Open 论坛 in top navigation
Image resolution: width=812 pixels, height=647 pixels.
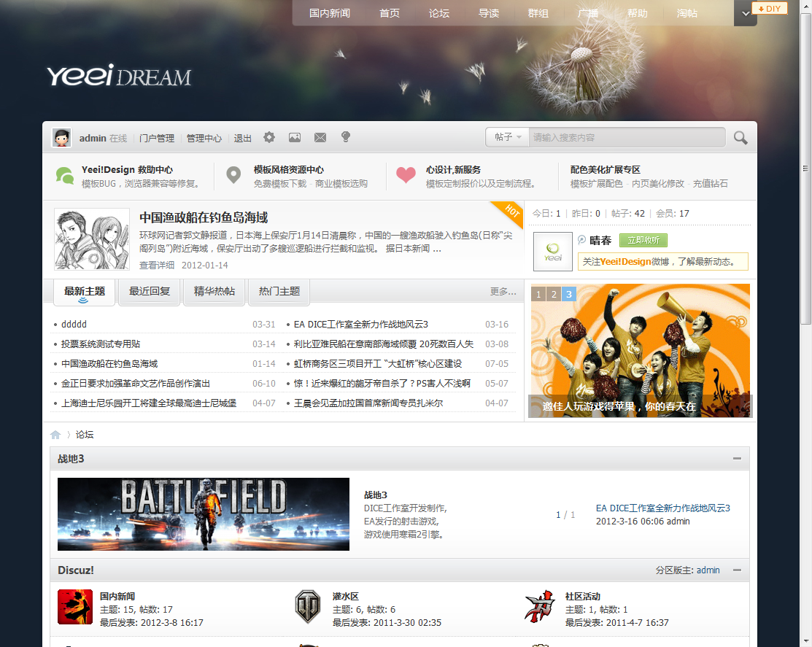tap(439, 13)
